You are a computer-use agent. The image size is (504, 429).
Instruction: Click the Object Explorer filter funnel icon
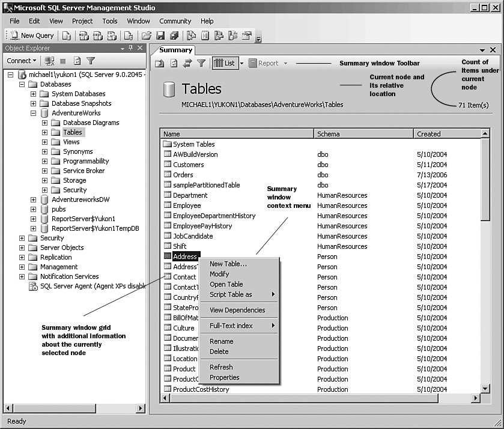click(91, 61)
